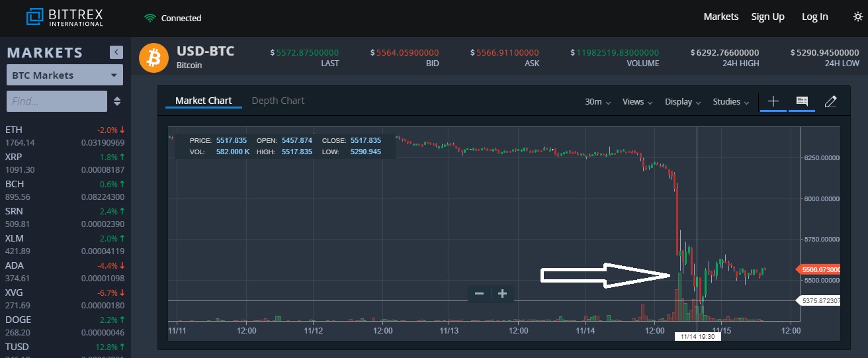
Task: Open the Studies dropdown
Action: 731,102
